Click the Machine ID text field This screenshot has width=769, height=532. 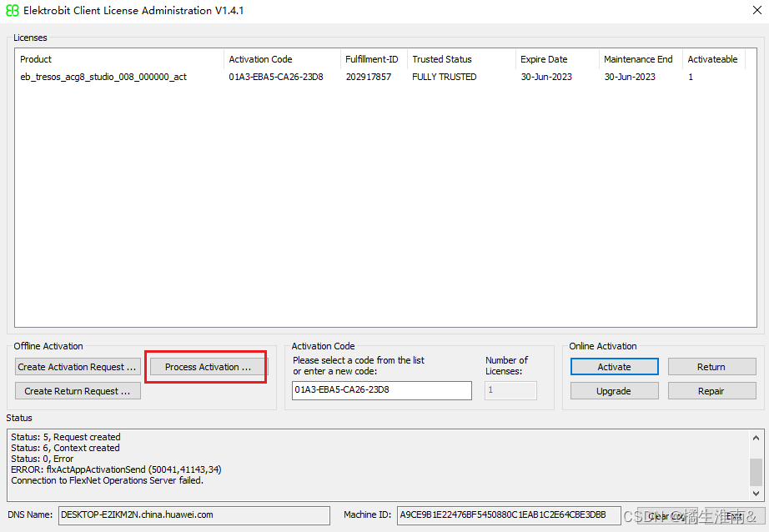[x=508, y=515]
